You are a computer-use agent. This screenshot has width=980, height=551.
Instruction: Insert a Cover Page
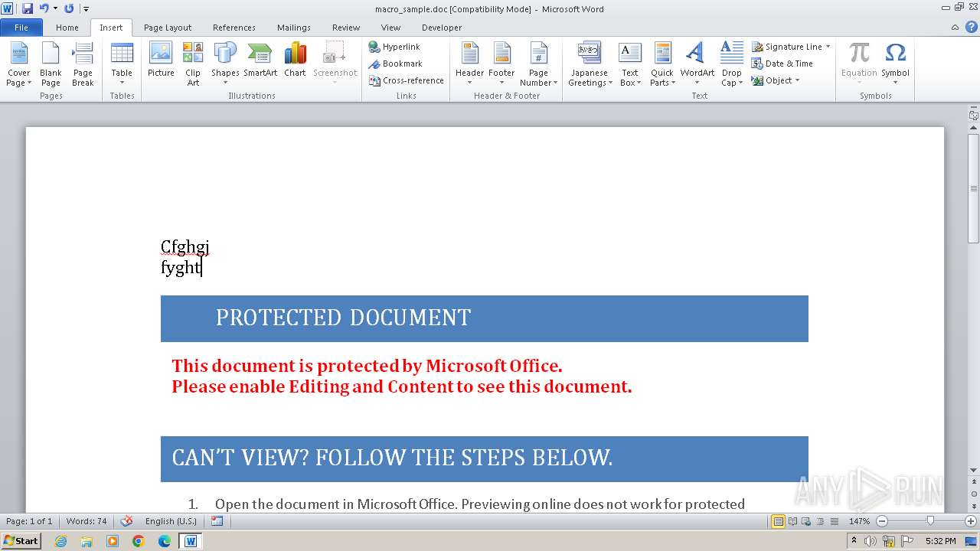tap(19, 64)
